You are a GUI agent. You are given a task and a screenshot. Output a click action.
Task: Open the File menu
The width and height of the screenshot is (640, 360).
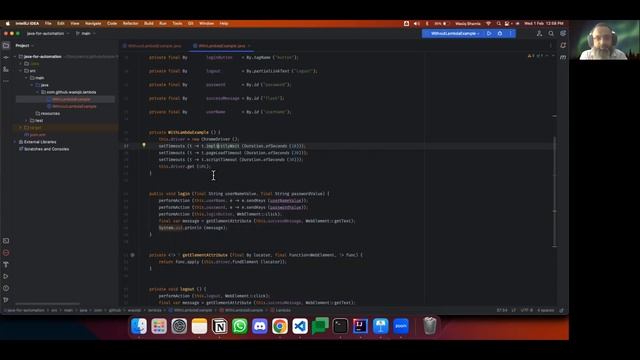(48, 24)
